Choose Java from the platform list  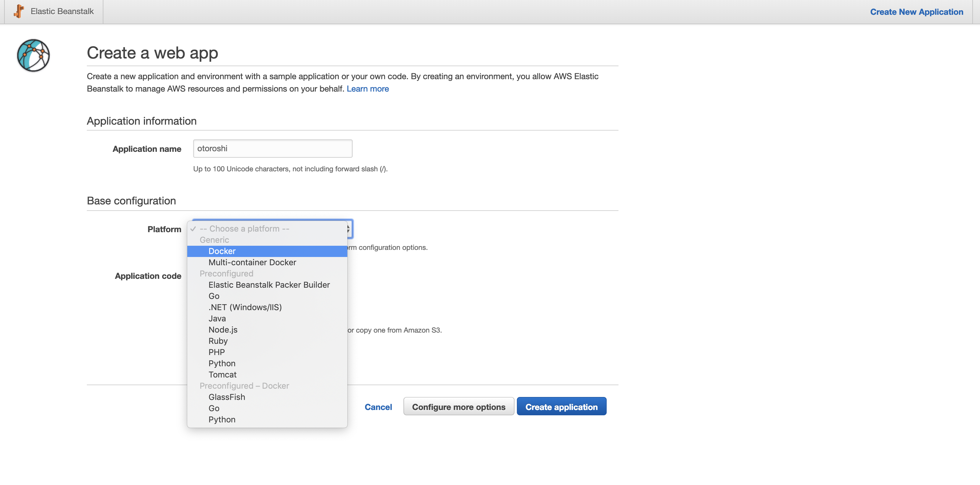217,318
